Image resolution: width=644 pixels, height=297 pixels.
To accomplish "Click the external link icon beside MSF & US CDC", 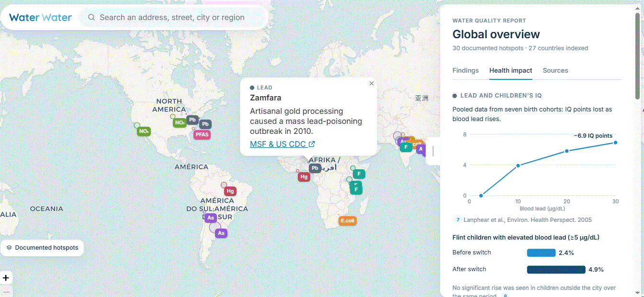I will [x=312, y=144].
